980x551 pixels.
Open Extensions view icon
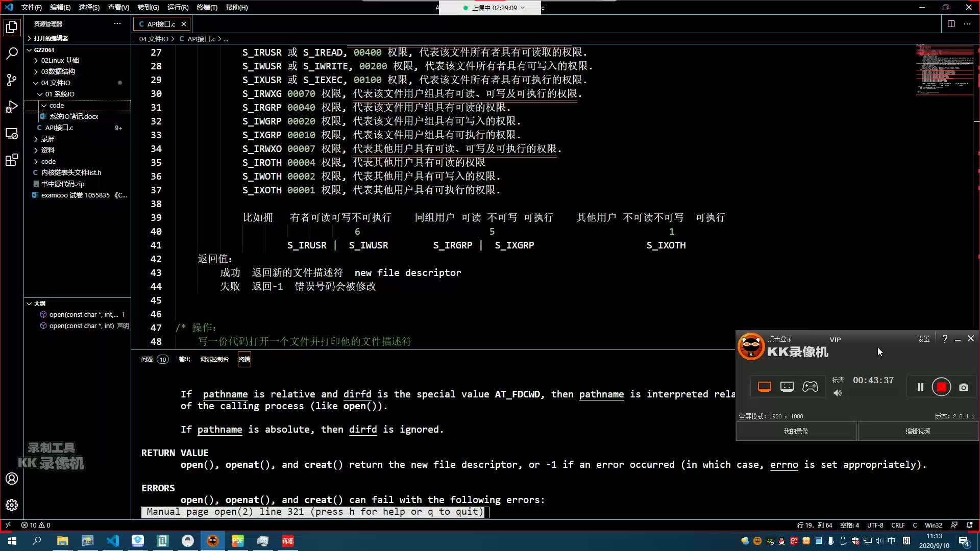pyautogui.click(x=12, y=160)
